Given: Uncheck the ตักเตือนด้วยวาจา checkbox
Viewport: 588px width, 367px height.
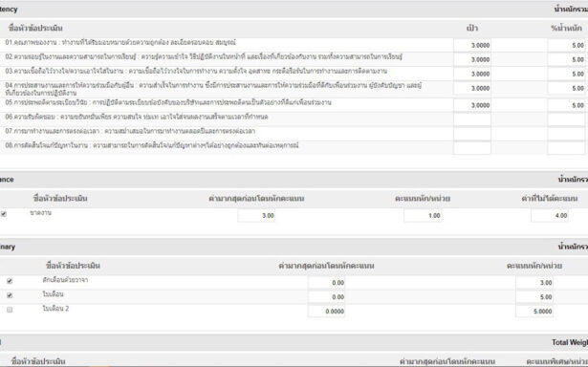Looking at the screenshot, I should click(x=10, y=281).
